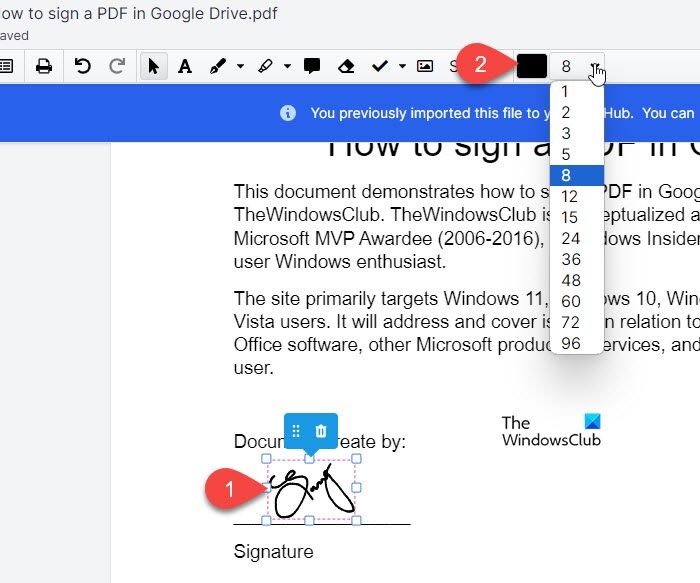Viewport: 700px width, 583px height.
Task: Delete the signature with trash icon
Action: [321, 431]
